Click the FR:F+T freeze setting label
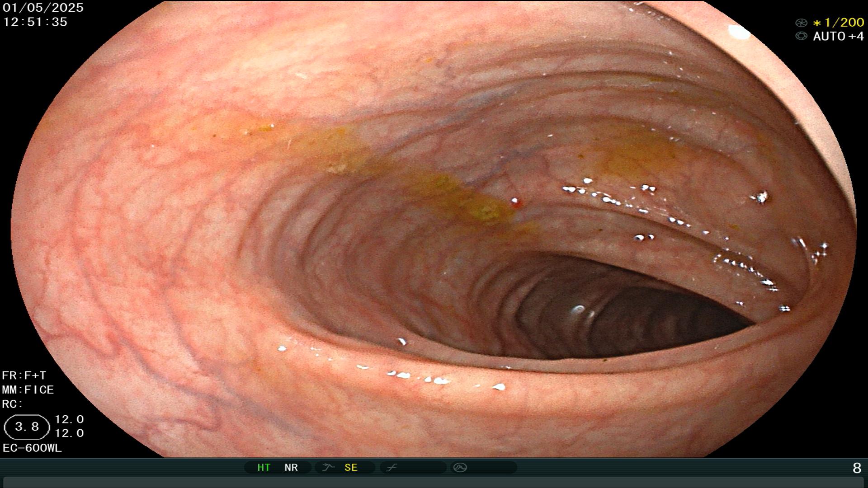868x488 pixels. coord(24,375)
